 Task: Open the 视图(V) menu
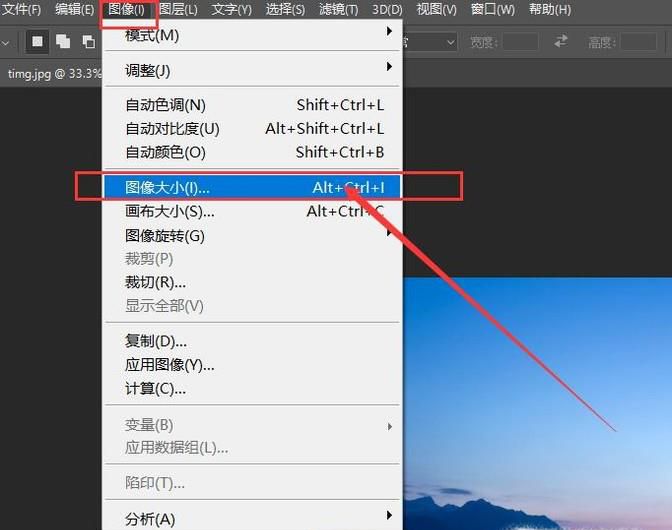point(436,9)
